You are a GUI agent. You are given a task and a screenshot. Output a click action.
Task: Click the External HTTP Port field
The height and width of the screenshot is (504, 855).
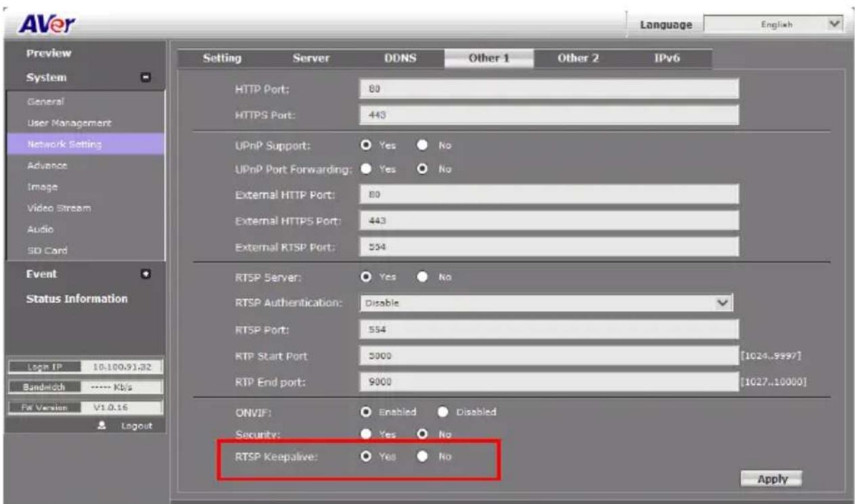tap(549, 194)
